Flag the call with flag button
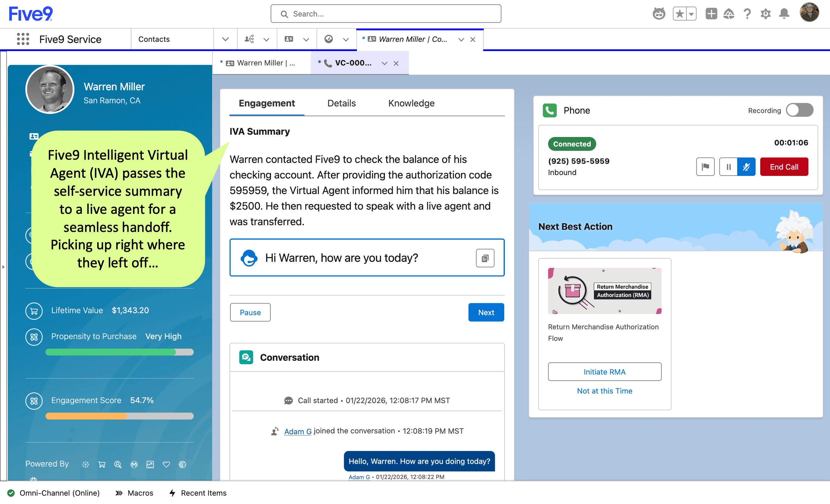 pos(705,167)
